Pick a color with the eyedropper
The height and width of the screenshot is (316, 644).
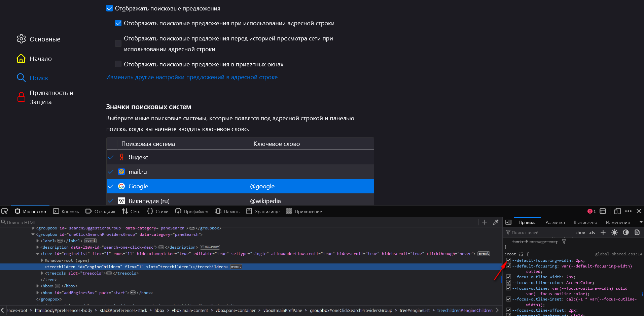[496, 222]
